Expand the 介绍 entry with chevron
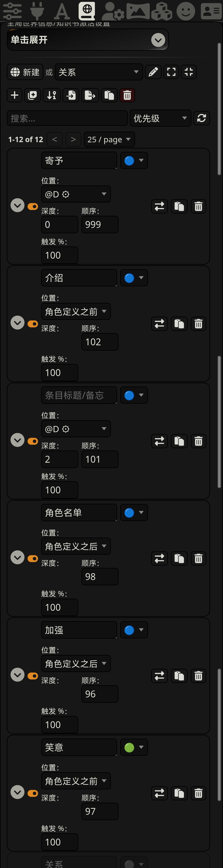The height and width of the screenshot is (868, 223). tap(18, 323)
